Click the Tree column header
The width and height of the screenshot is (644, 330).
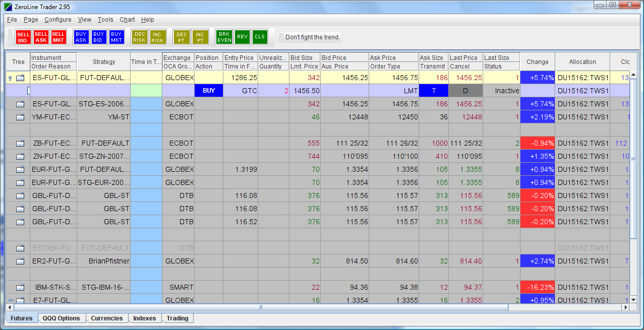click(x=18, y=62)
